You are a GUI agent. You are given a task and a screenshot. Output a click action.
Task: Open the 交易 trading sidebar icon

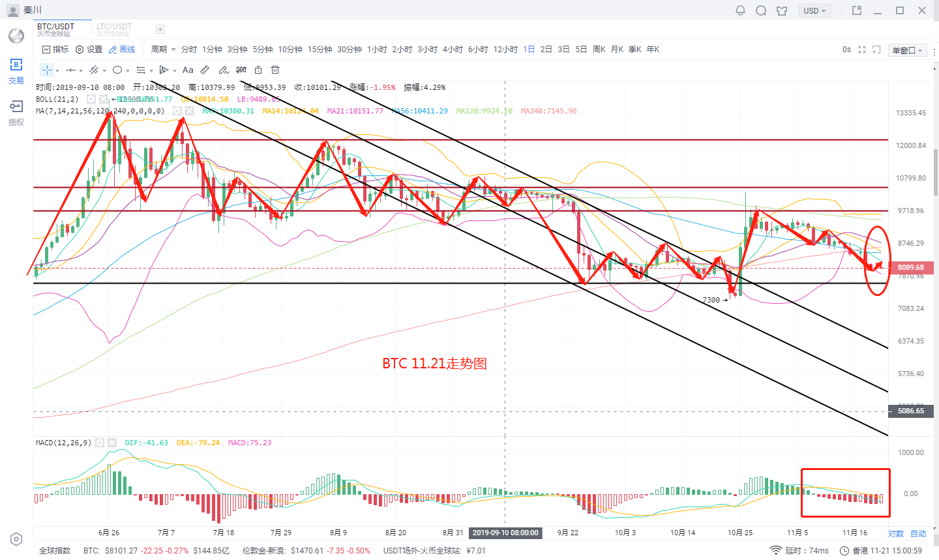(16, 71)
